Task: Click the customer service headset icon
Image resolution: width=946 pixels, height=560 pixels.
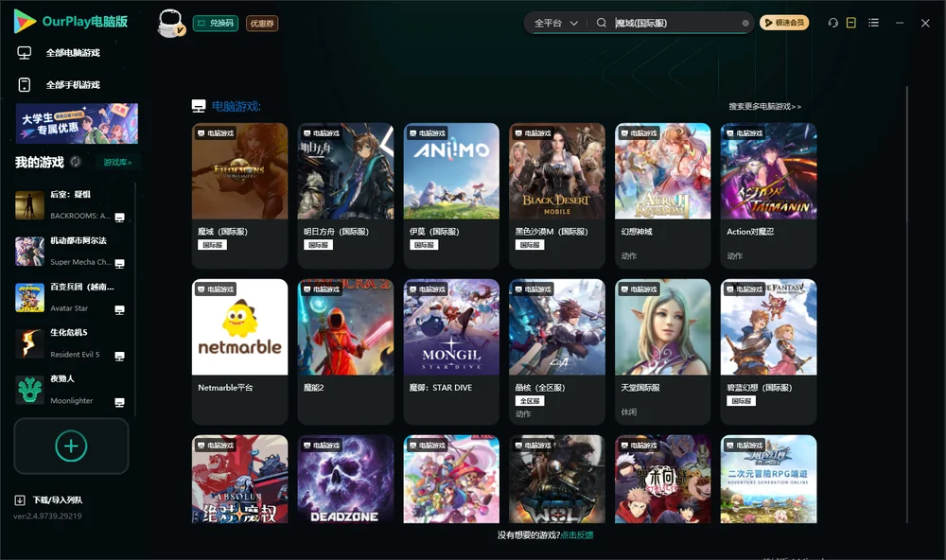Action: [x=832, y=23]
